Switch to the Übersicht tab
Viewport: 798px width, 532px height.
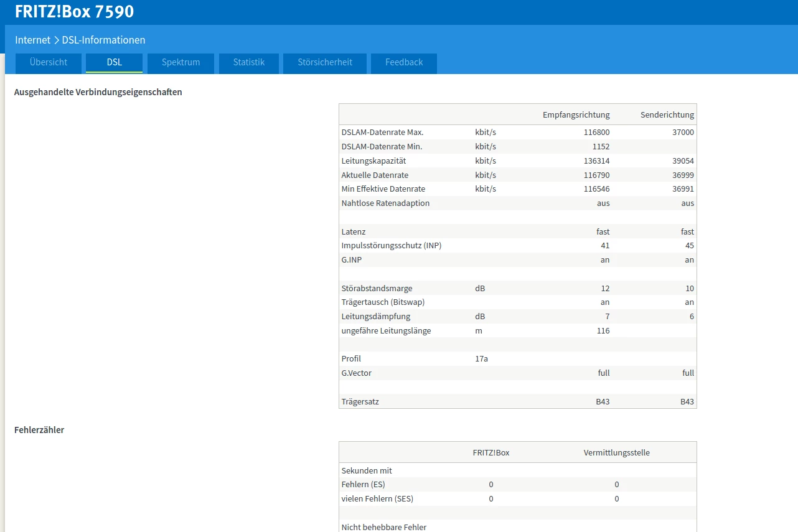click(x=49, y=63)
